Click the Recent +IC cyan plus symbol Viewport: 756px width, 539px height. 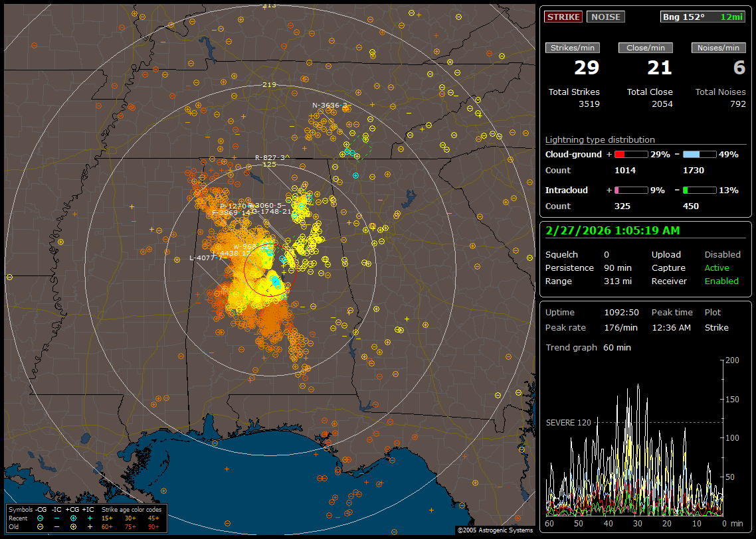click(x=89, y=518)
